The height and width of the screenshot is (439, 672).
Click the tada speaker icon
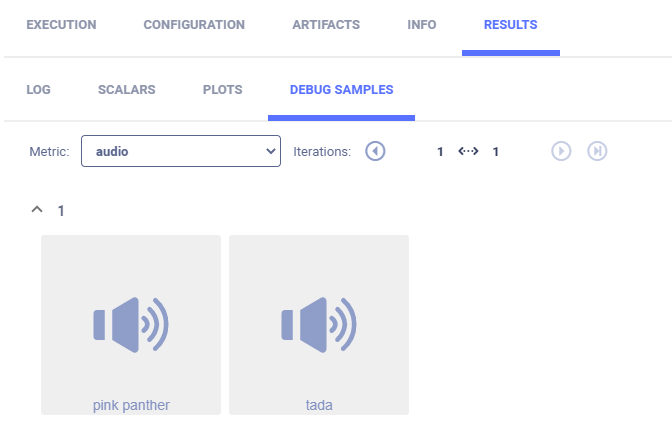(319, 324)
